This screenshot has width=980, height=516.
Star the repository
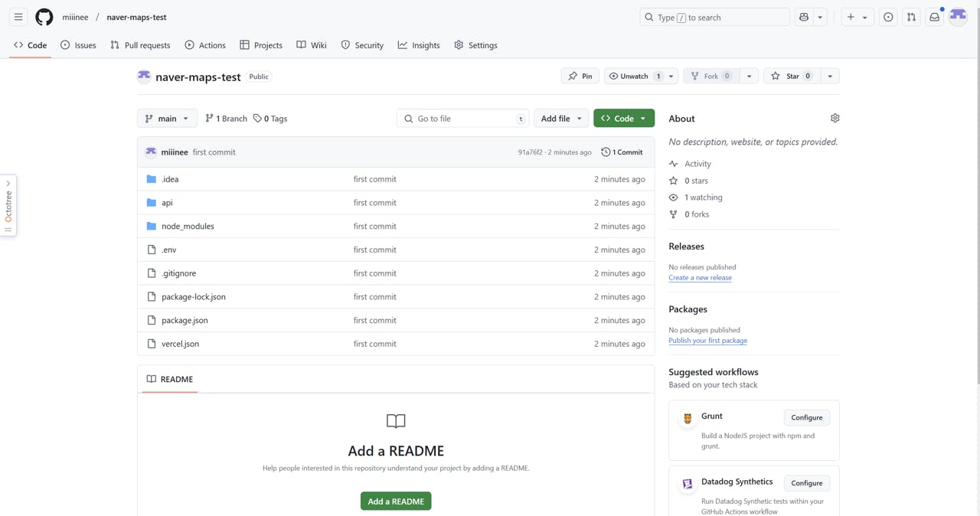click(x=792, y=76)
